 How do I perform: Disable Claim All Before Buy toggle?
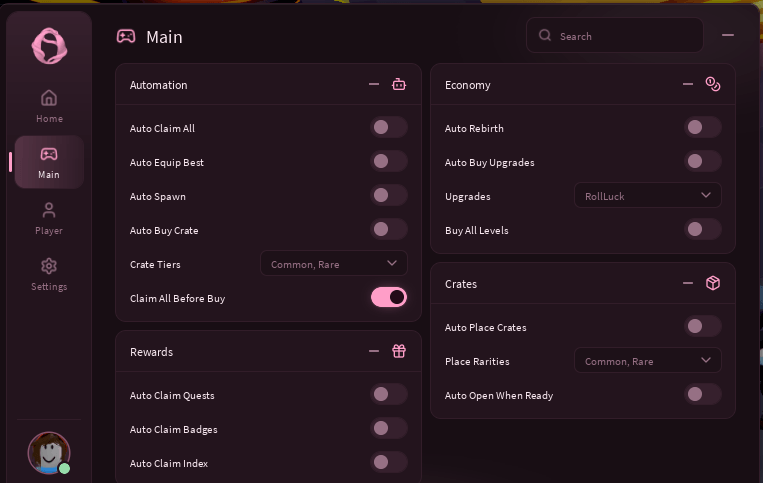coord(389,297)
